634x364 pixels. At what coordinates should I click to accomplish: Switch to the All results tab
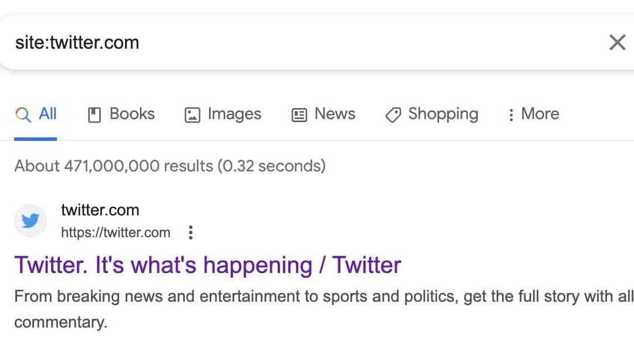click(36, 114)
